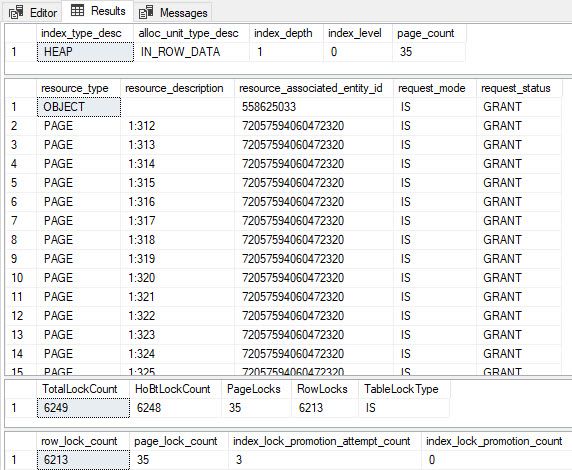Select the OBJECT cell
The width and height of the screenshot is (572, 470).
[x=79, y=107]
